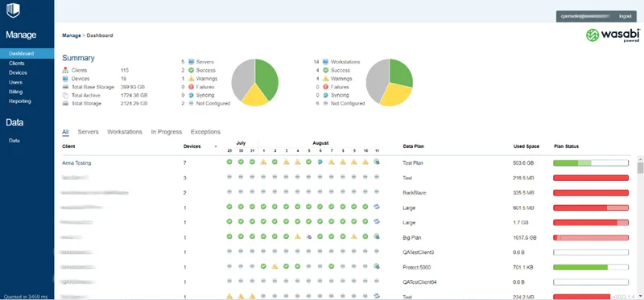Open Billing in the sidebar
The image size is (644, 300).
(16, 92)
